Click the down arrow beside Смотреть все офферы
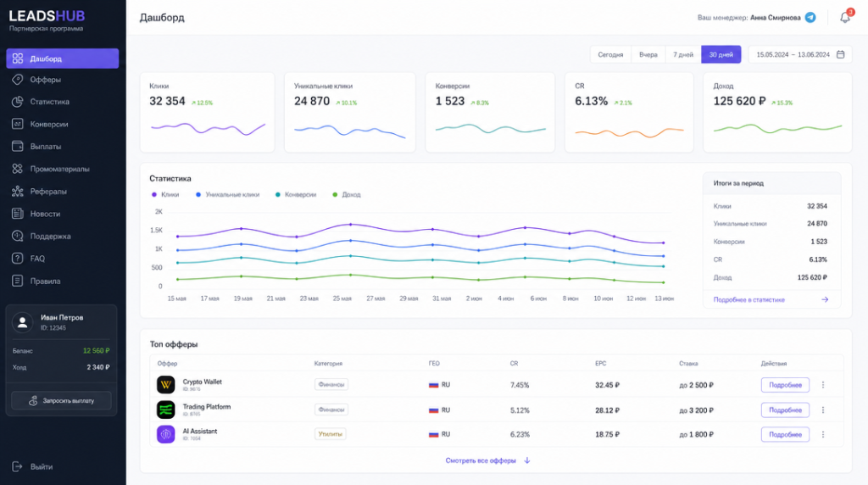The image size is (868, 485). point(527,460)
